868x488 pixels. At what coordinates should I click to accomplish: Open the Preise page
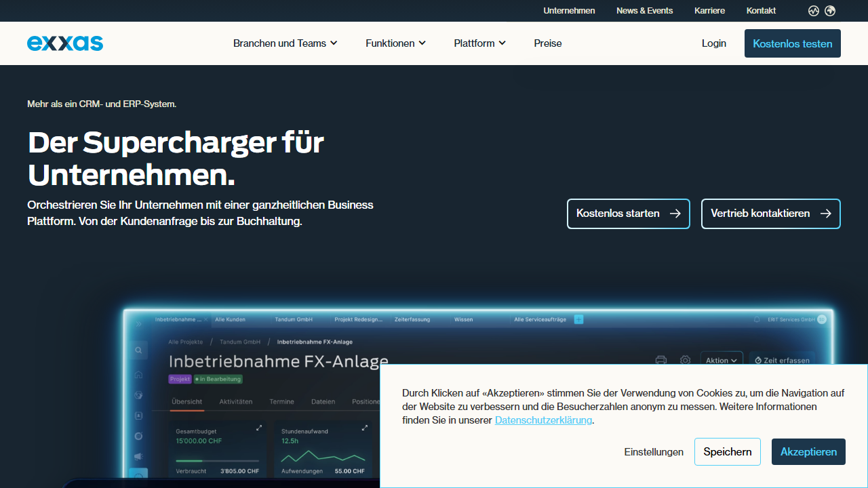(548, 43)
